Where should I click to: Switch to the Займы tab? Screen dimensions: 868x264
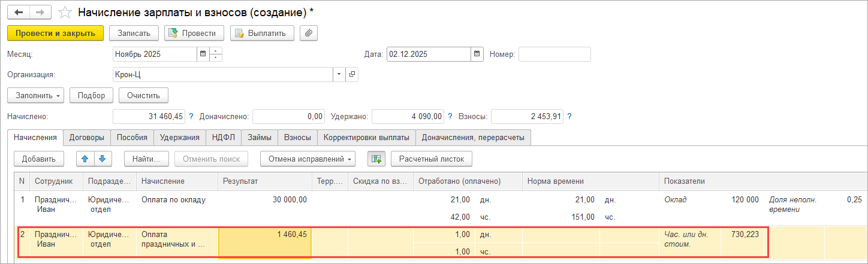(x=260, y=137)
